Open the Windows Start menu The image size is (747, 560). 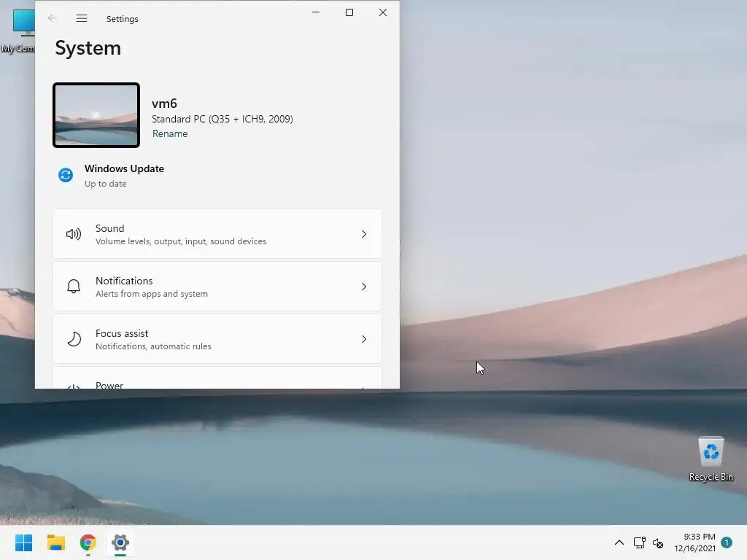click(24, 542)
